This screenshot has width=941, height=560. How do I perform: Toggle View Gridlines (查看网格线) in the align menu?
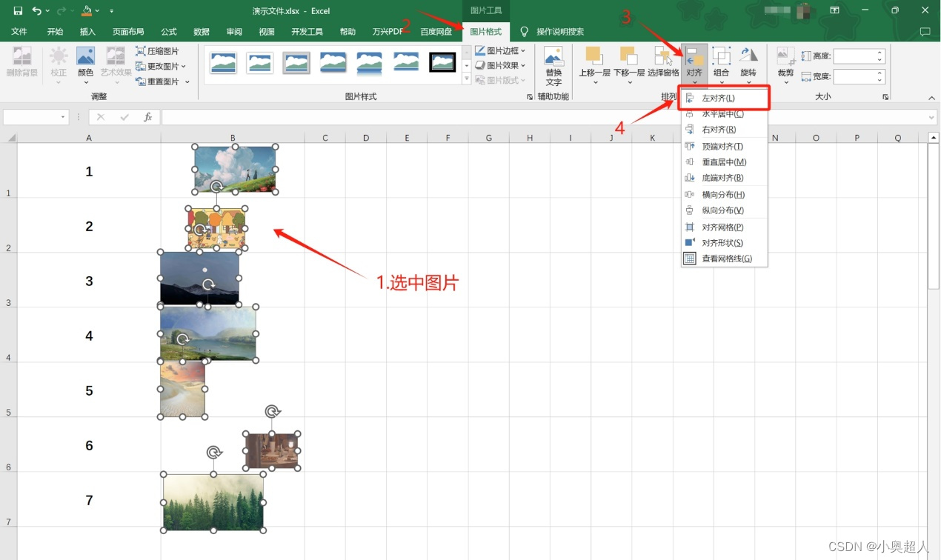[724, 259]
